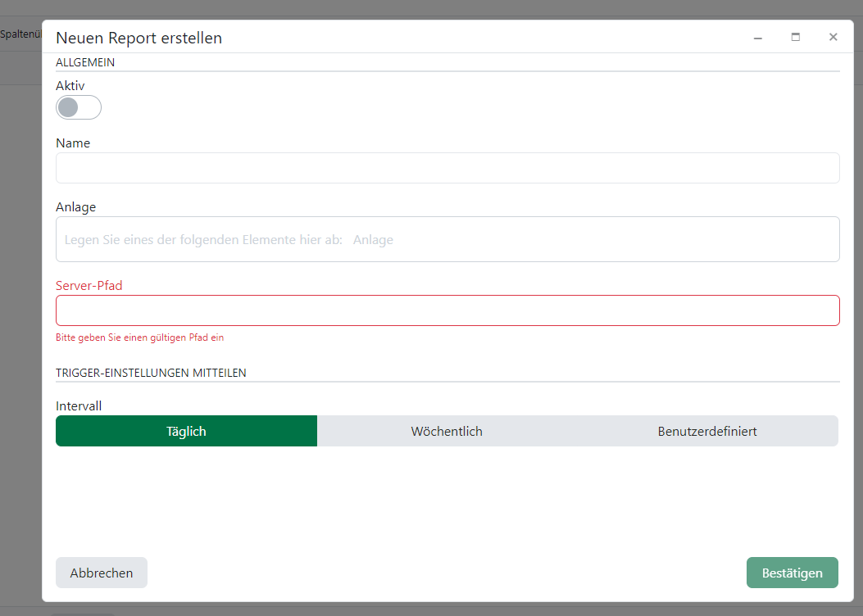Image resolution: width=863 pixels, height=616 pixels.
Task: Confirm with the Bestätigen button
Action: pos(792,573)
